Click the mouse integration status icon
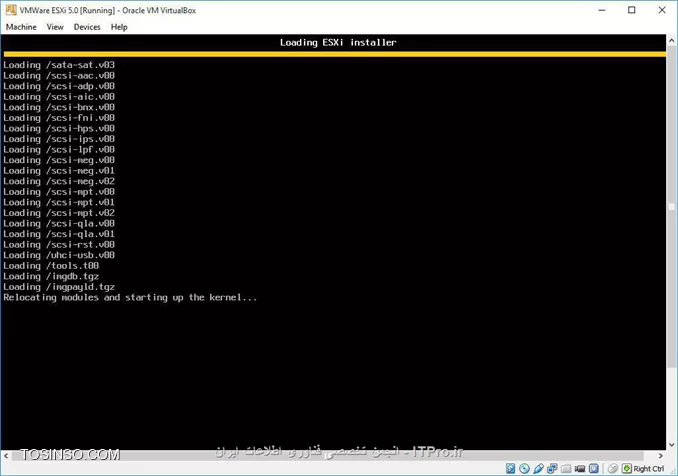 (613, 468)
